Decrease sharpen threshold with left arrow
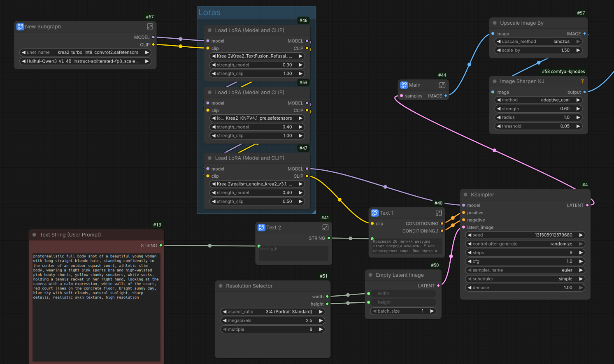Screen dimensions: 614x364 pos(499,126)
